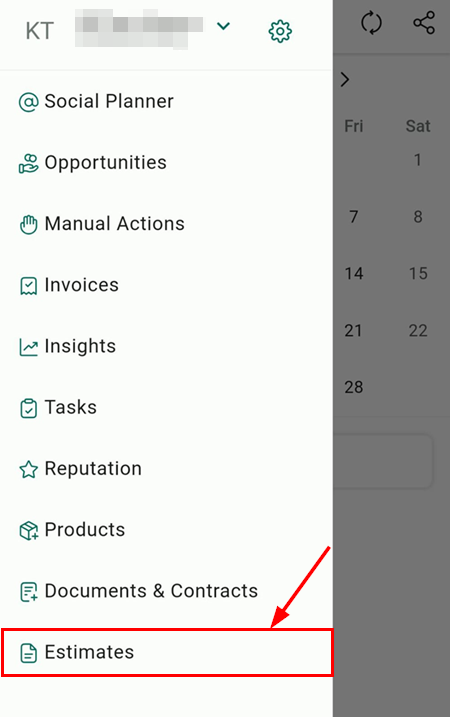Click the Manual Actions hand icon
This screenshot has width=450, height=717.
click(28, 225)
